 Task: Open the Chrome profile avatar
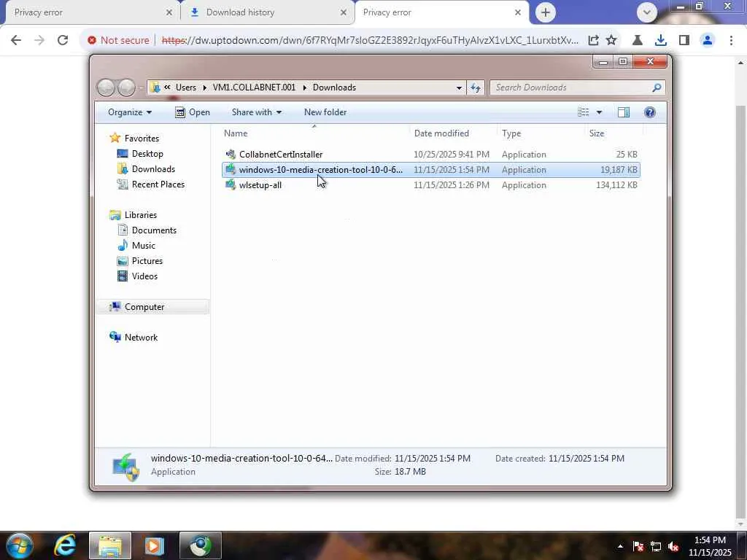tap(708, 40)
